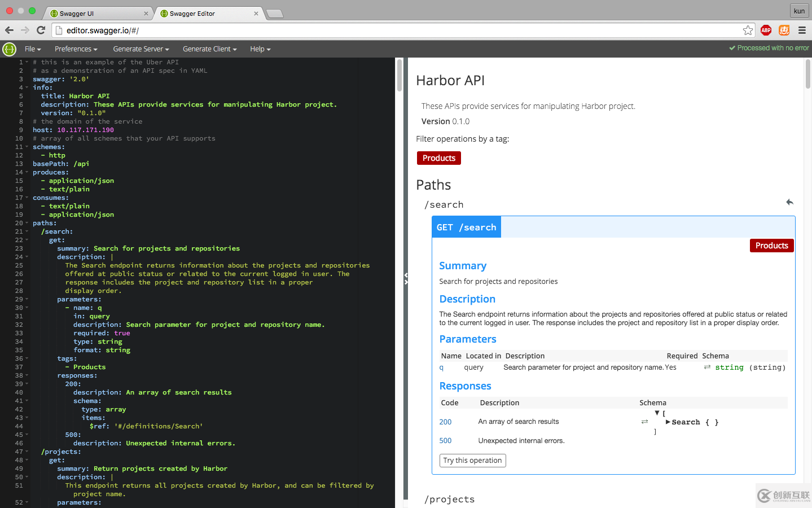Click the orange browser extension icon
Image resolution: width=812 pixels, height=508 pixels.
point(784,30)
